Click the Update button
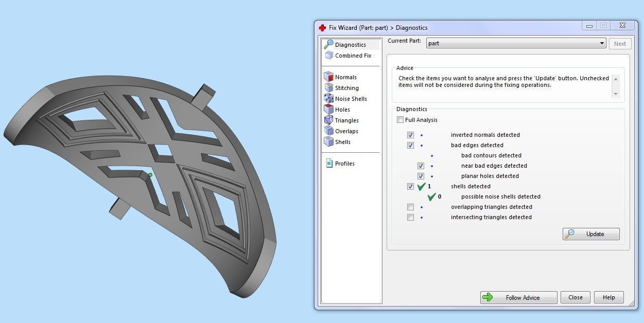This screenshot has width=644, height=323. click(591, 234)
